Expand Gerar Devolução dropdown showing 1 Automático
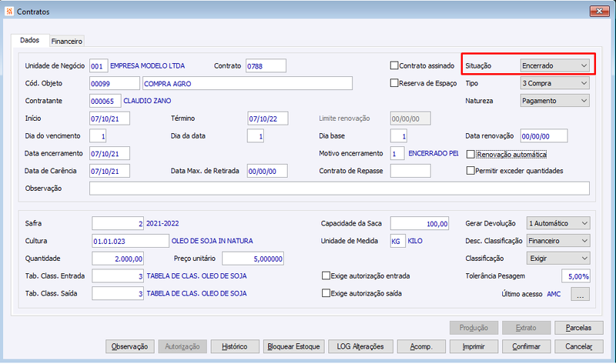 point(557,223)
